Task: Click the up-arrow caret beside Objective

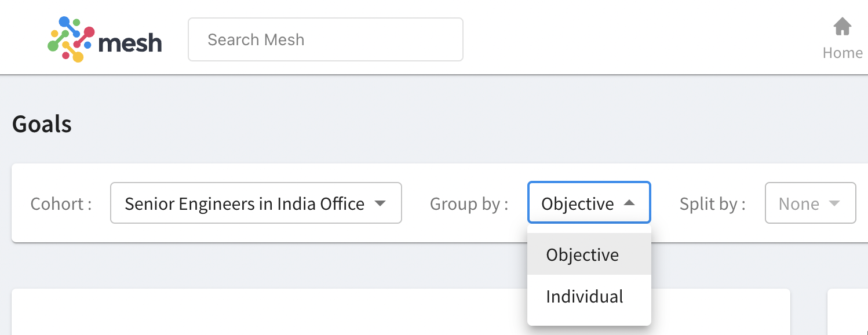Action: pos(629,203)
